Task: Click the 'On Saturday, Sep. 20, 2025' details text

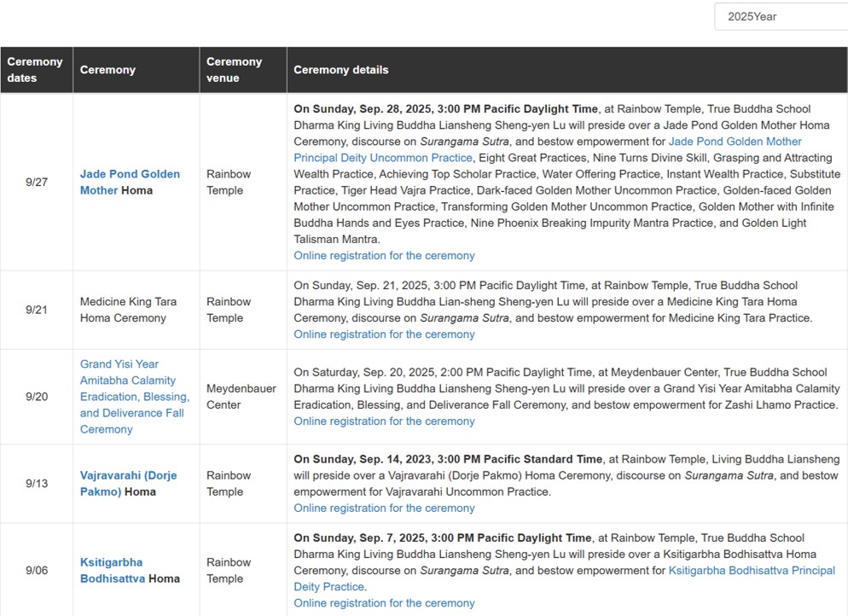Action: 566,388
